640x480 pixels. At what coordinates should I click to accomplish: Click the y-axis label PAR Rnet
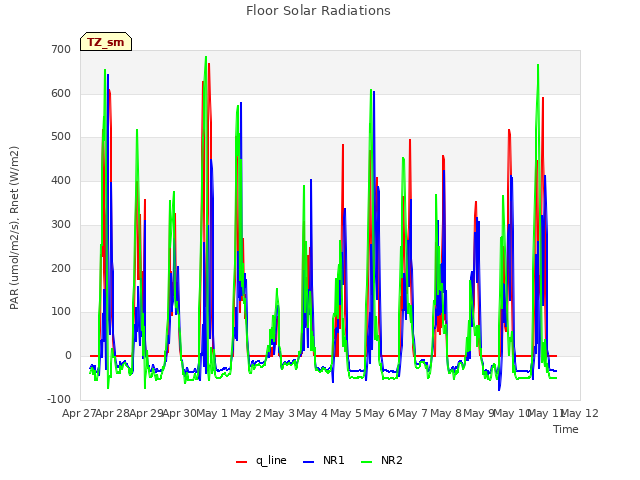[14, 228]
